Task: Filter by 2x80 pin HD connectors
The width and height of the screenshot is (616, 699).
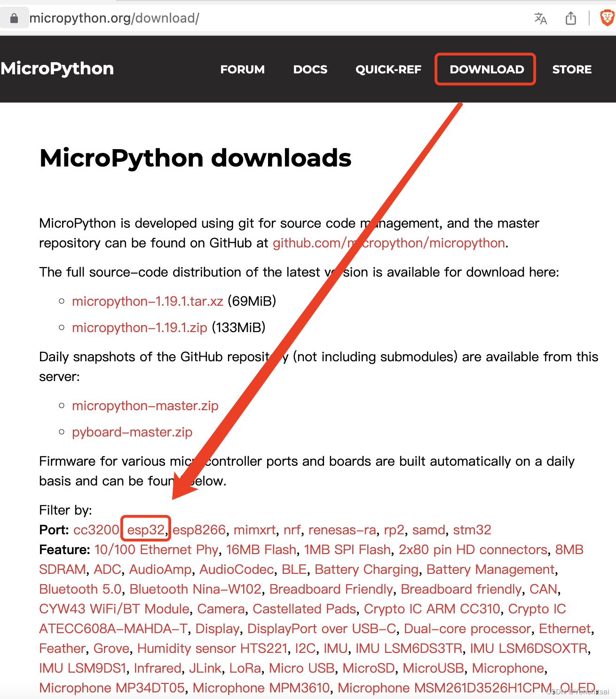Action: tap(473, 550)
